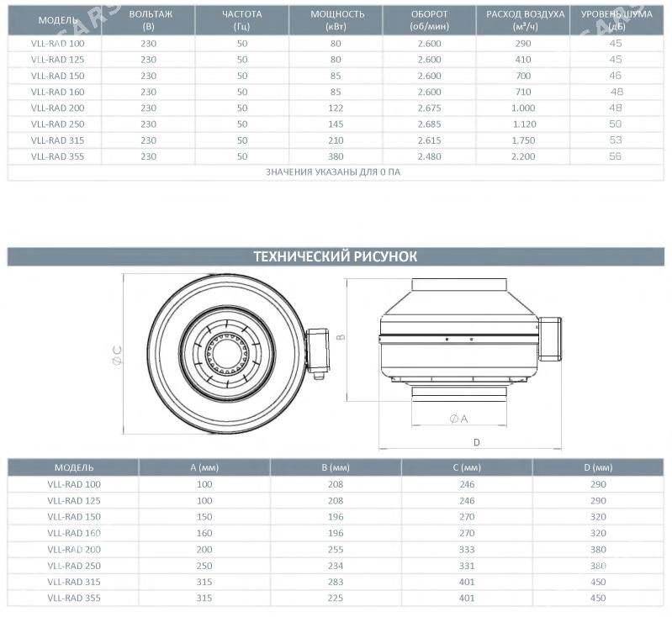Select noise level value 56

[616, 156]
